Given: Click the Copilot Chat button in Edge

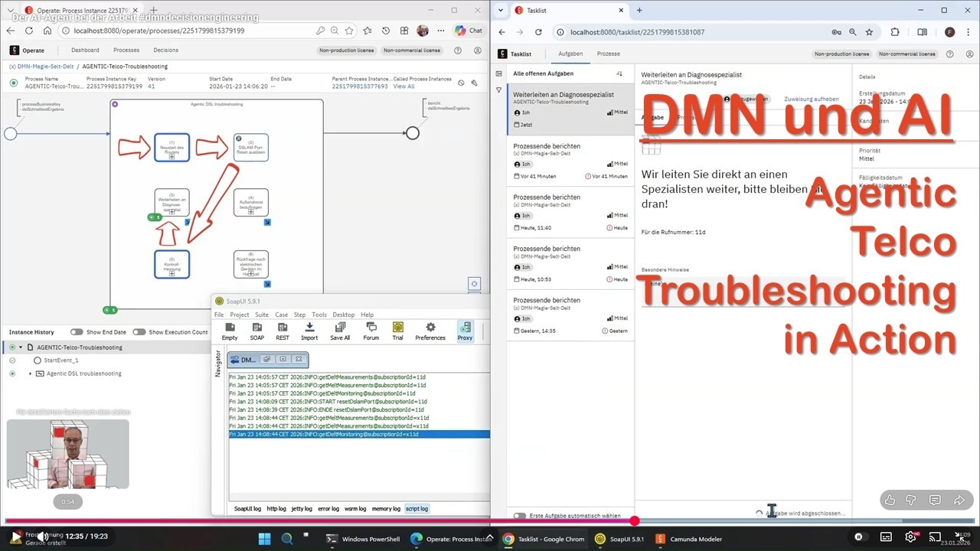Looking at the screenshot, I should pos(469,31).
